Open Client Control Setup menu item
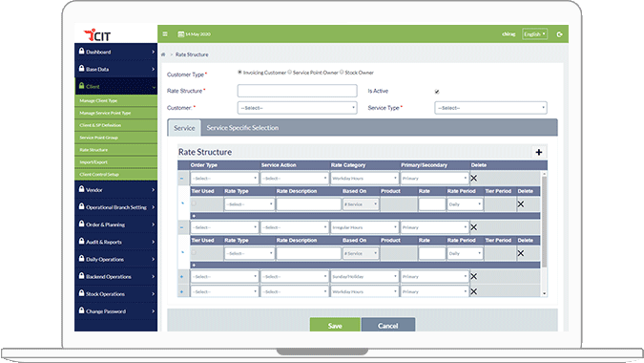 pos(115,174)
